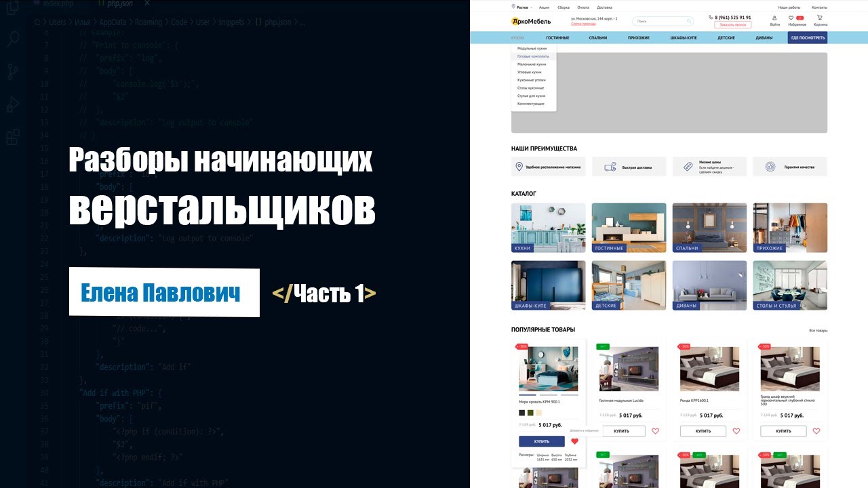The image size is (868, 488).
Task: Open the КУХНИ menu in the navigation bar
Action: pos(517,38)
